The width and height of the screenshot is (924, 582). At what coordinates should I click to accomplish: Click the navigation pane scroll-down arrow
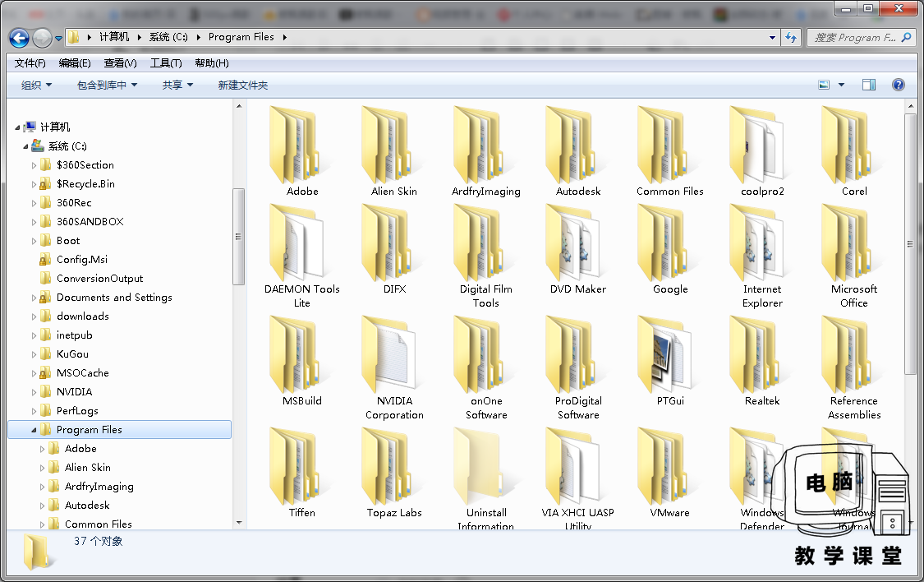pos(239,523)
